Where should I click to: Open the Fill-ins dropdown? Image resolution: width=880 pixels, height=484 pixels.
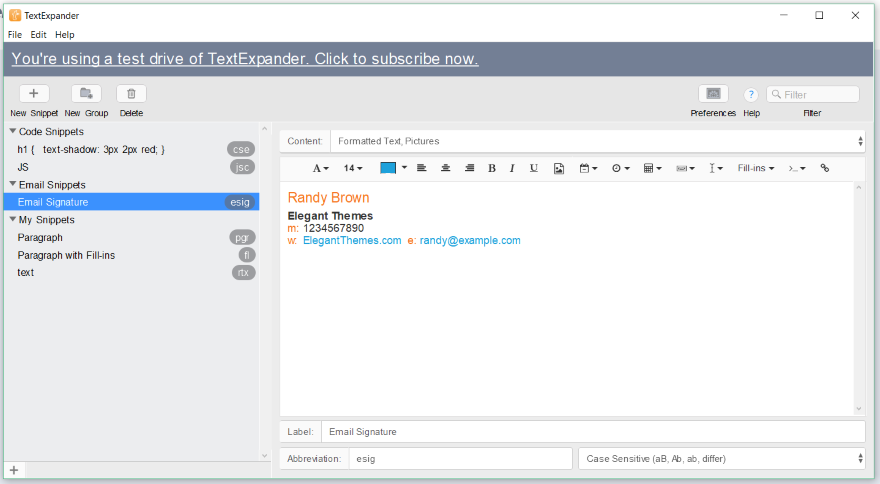click(755, 168)
